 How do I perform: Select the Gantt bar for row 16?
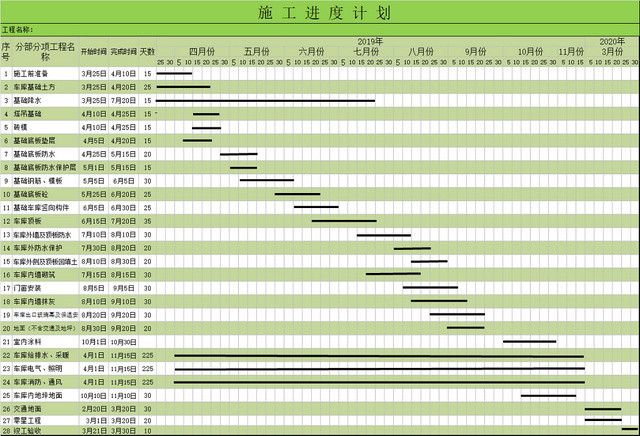[x=393, y=274]
